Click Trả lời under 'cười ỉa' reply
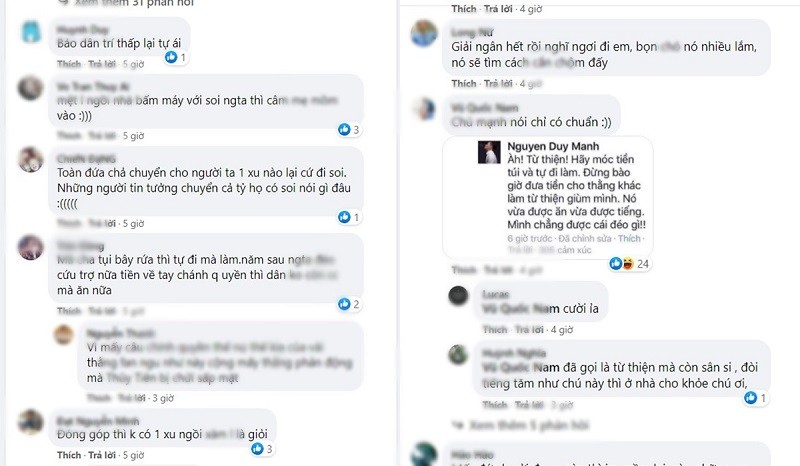The width and height of the screenshot is (800, 466). [x=529, y=330]
